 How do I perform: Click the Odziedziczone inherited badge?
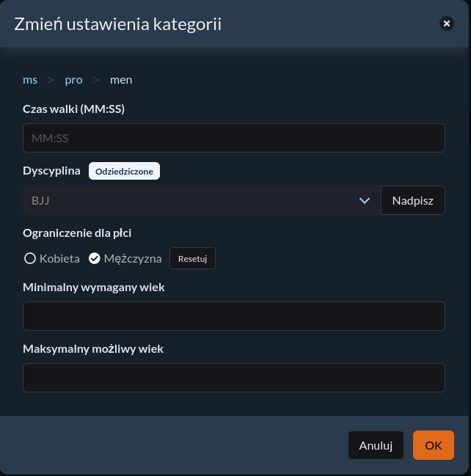[x=124, y=171]
